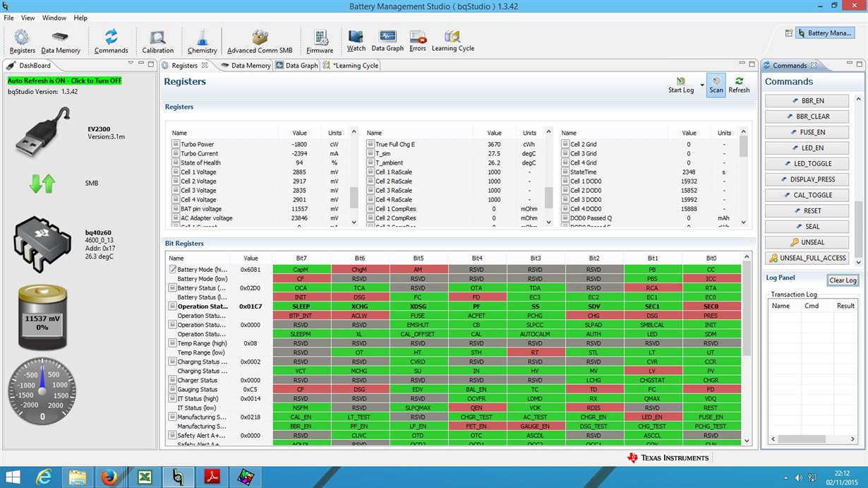868x488 pixels.
Task: Click down arrow of Commands list scrollbar
Action: [859, 261]
